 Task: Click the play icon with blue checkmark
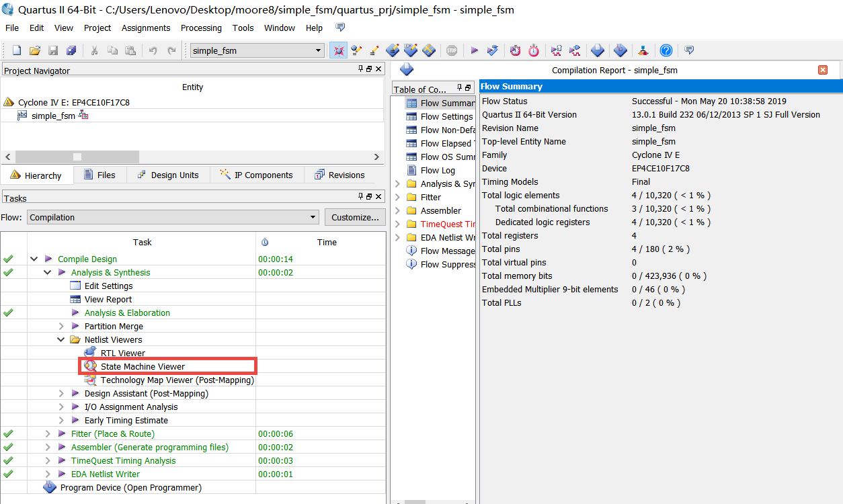[x=493, y=50]
